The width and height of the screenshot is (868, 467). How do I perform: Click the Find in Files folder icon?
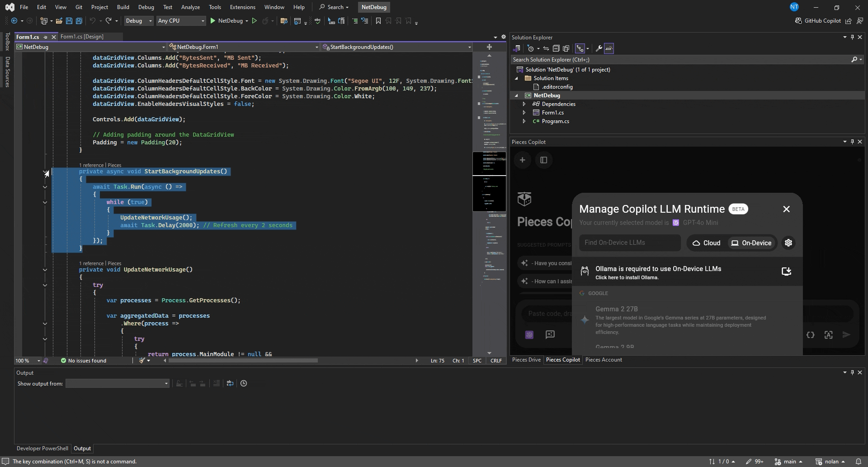pyautogui.click(x=284, y=21)
